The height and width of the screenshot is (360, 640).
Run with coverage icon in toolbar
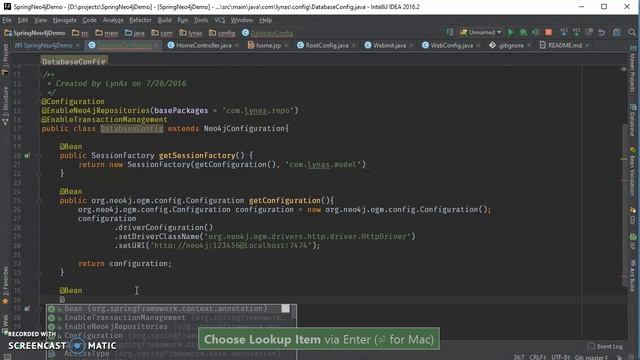pyautogui.click(x=536, y=32)
